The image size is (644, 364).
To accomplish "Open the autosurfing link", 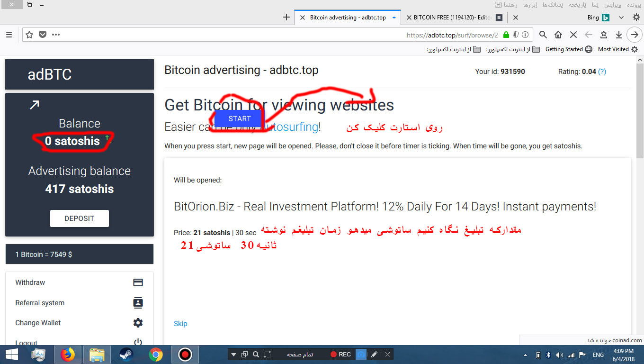I will pos(289,127).
